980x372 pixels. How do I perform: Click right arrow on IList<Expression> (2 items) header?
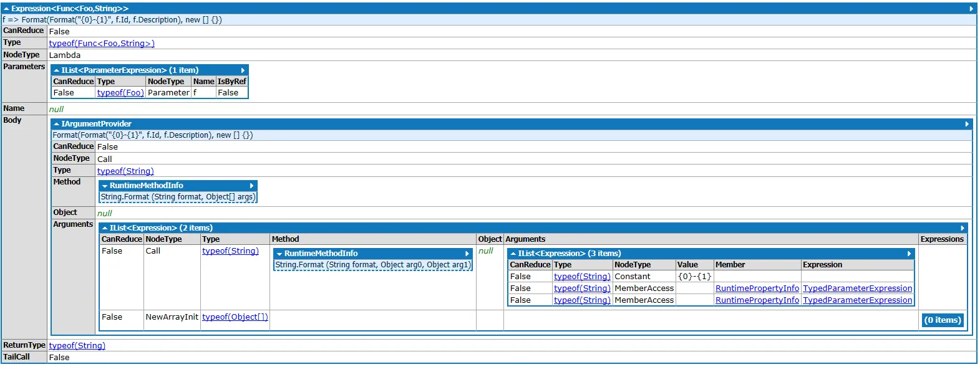(x=963, y=228)
